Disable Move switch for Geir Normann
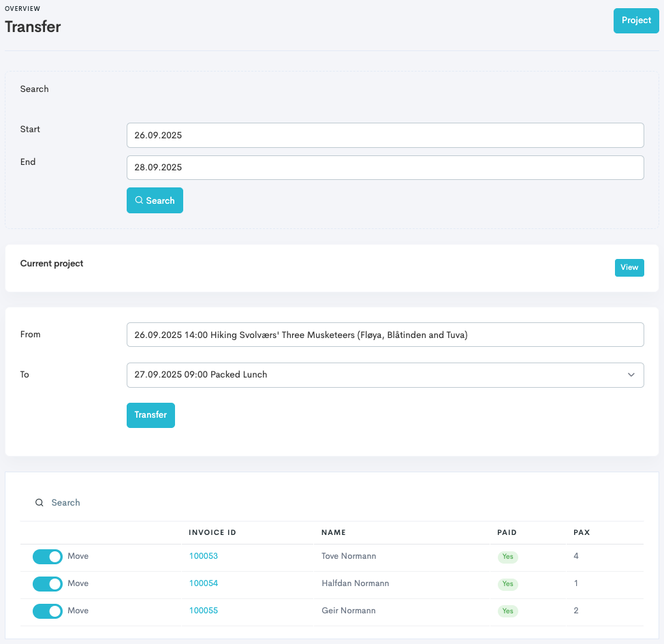664x644 pixels. [48, 611]
